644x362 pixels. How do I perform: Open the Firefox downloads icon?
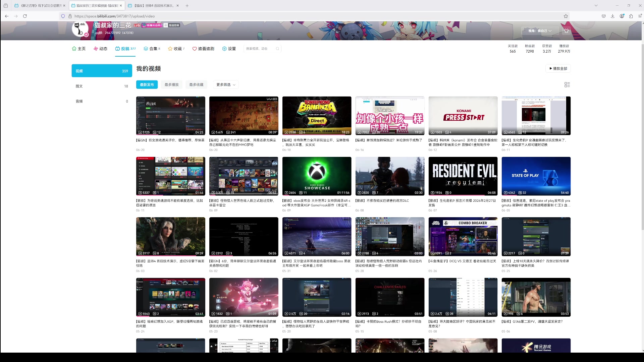coord(613,16)
